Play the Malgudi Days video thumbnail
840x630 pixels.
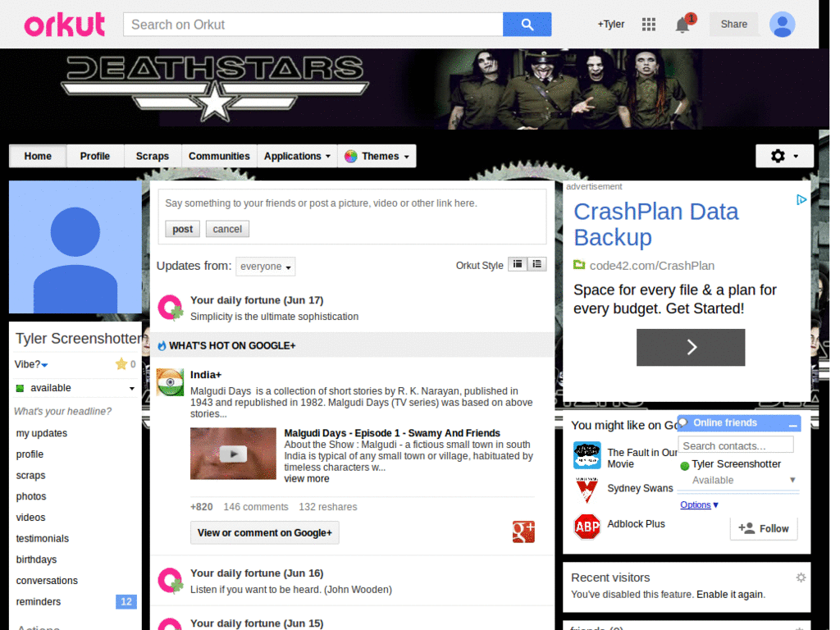[x=233, y=453]
